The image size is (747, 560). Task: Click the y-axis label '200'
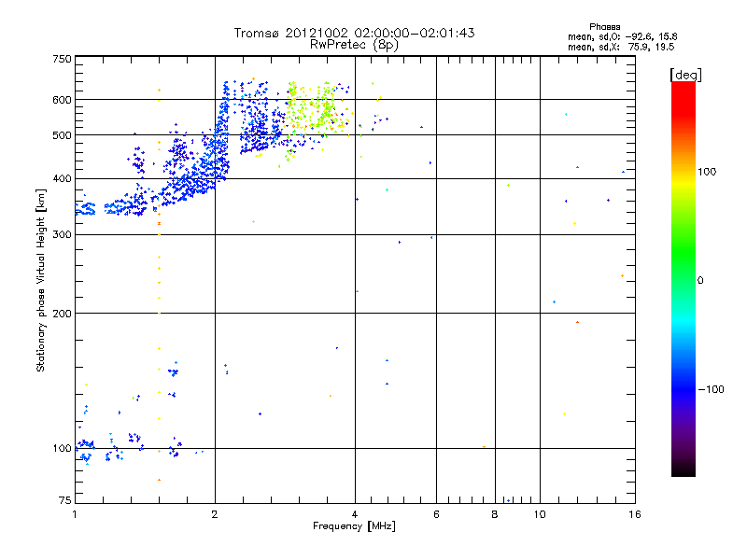[62, 314]
